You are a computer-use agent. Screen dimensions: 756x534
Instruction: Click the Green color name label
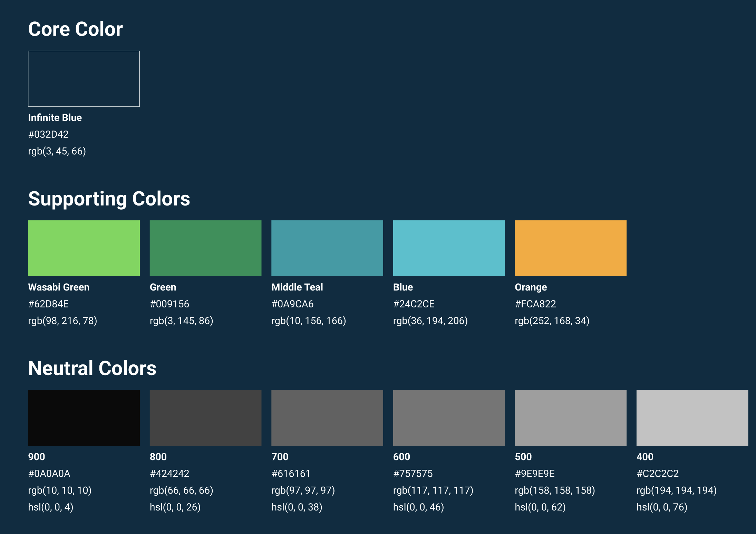[163, 287]
